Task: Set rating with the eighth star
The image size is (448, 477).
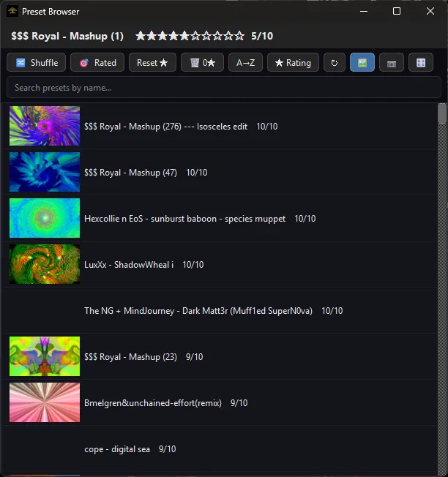Action: [x=217, y=36]
